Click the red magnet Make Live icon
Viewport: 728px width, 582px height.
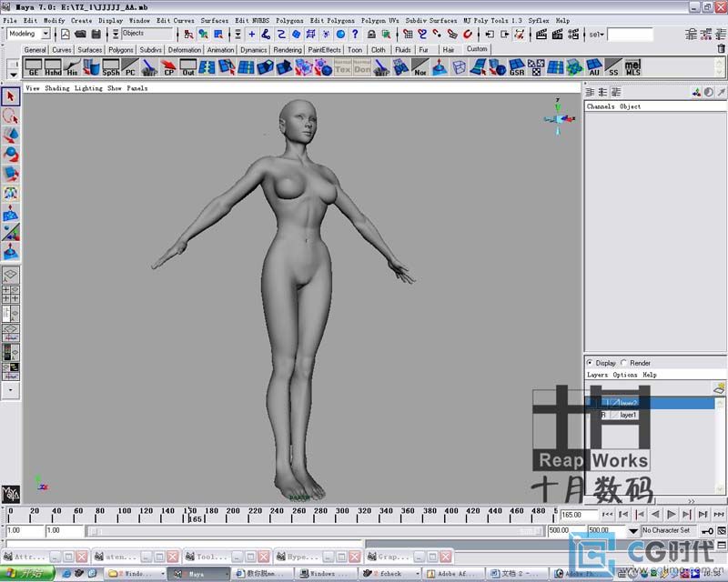[x=468, y=35]
